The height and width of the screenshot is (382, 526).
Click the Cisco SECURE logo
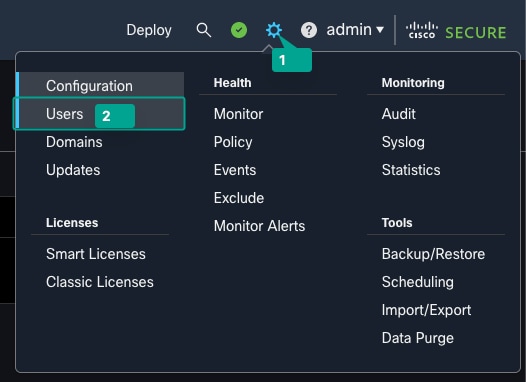click(456, 31)
